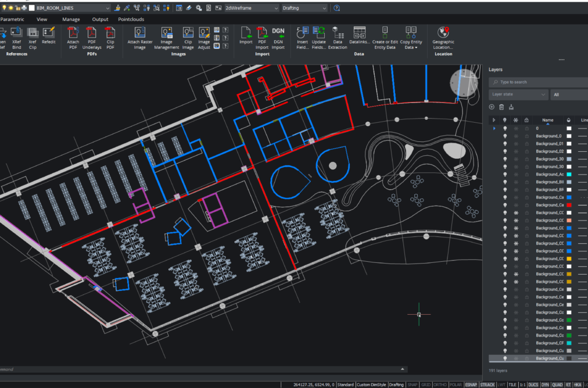This screenshot has width=588, height=388.
Task: Enable GRID in the status bar
Action: pos(426,385)
